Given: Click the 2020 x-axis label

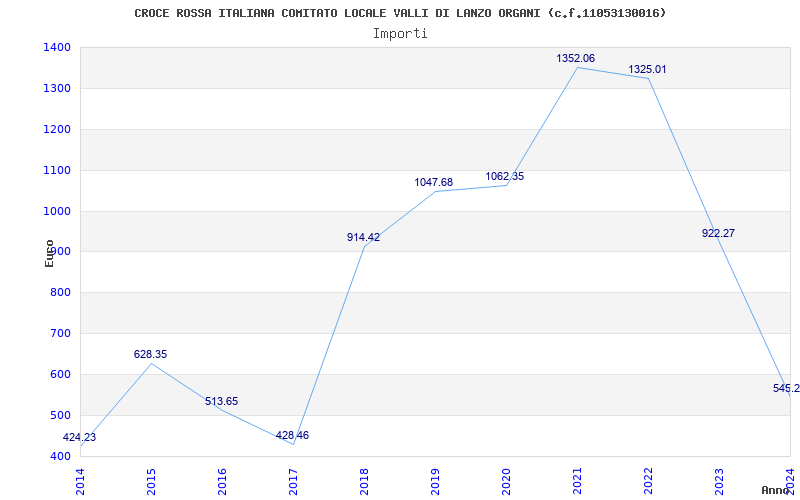Looking at the screenshot, I should [x=506, y=482].
